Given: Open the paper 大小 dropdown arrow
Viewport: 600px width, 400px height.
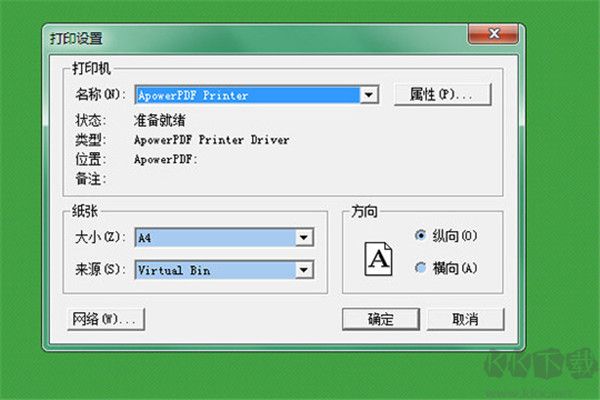Looking at the screenshot, I should pyautogui.click(x=305, y=238).
